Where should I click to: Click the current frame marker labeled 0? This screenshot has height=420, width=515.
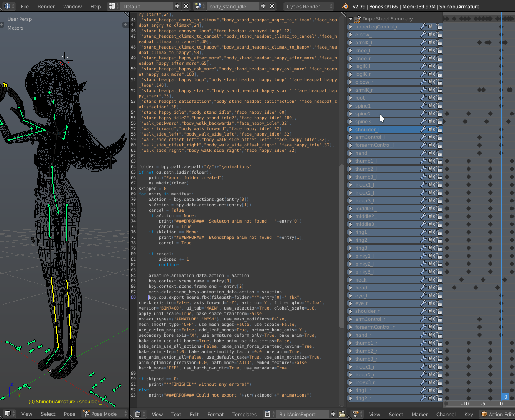(505, 397)
